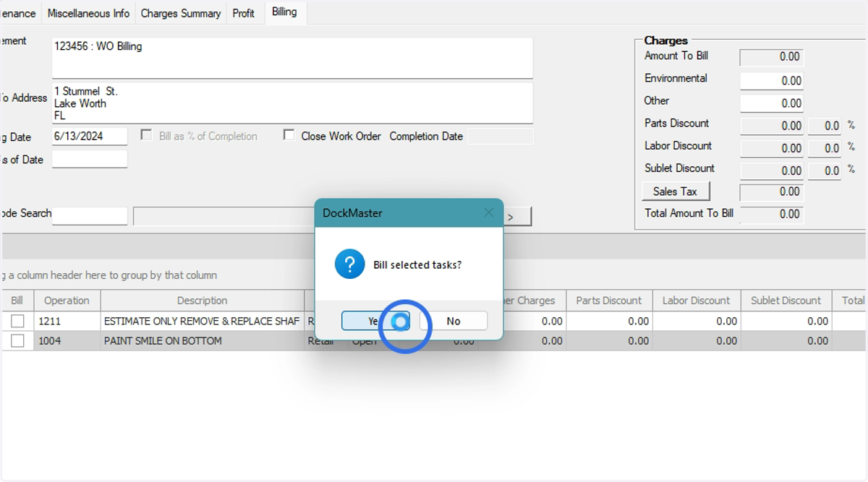This screenshot has height=482, width=868.
Task: Click the Other charge amount field
Action: click(x=771, y=103)
